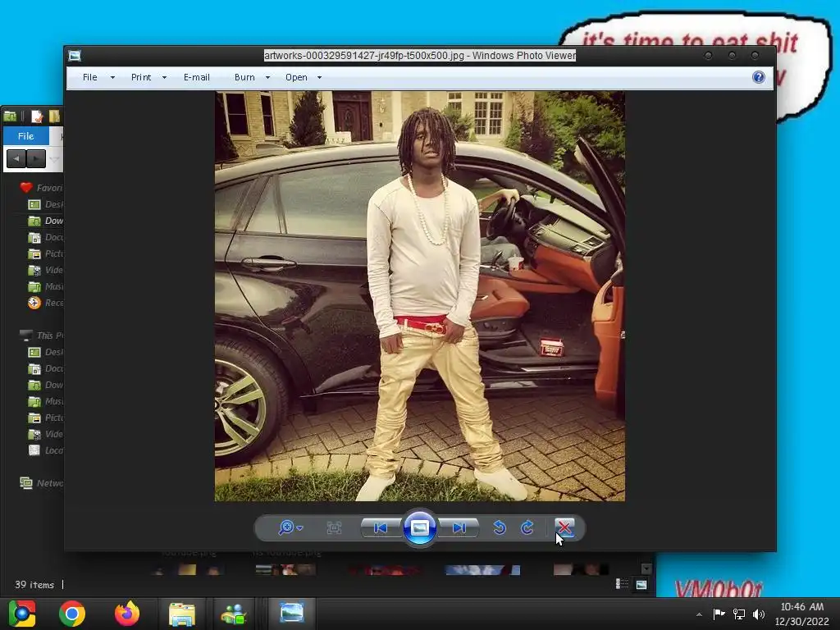Viewport: 840px width, 630px height.
Task: Click Explorer quick access new folder icon
Action: [x=55, y=116]
